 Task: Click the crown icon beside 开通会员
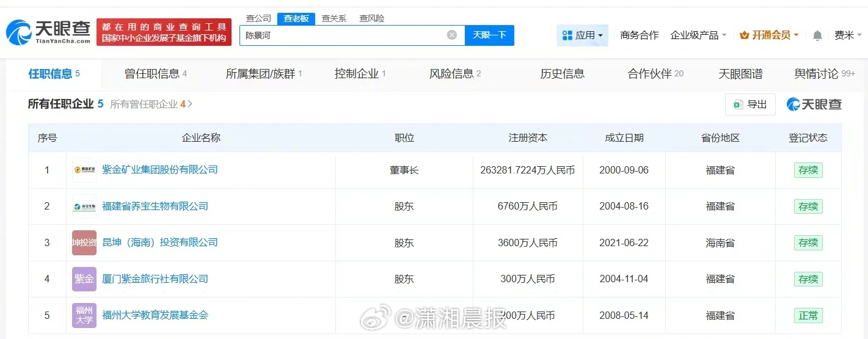[744, 35]
